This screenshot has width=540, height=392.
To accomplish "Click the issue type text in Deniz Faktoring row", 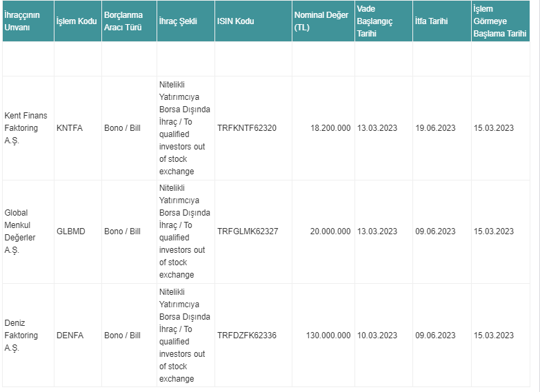I will (185, 336).
